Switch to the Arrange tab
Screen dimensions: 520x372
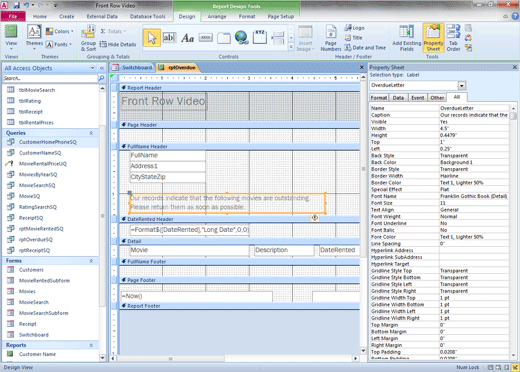click(x=217, y=16)
